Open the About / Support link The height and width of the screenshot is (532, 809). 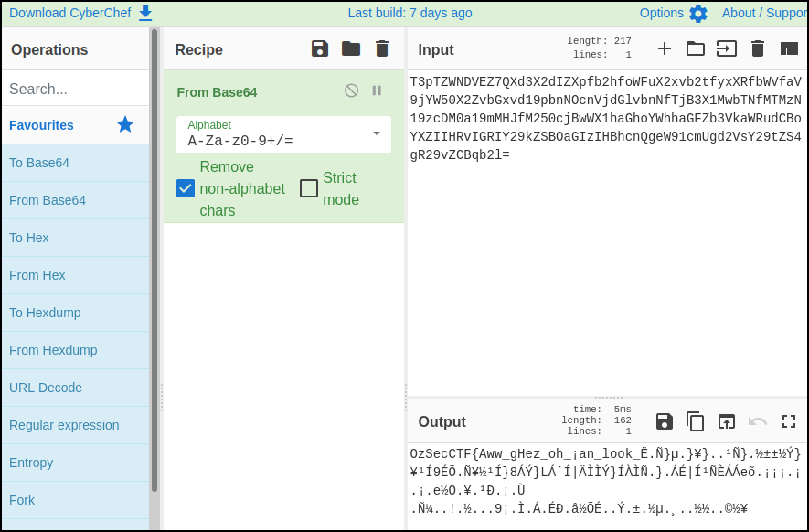click(764, 13)
